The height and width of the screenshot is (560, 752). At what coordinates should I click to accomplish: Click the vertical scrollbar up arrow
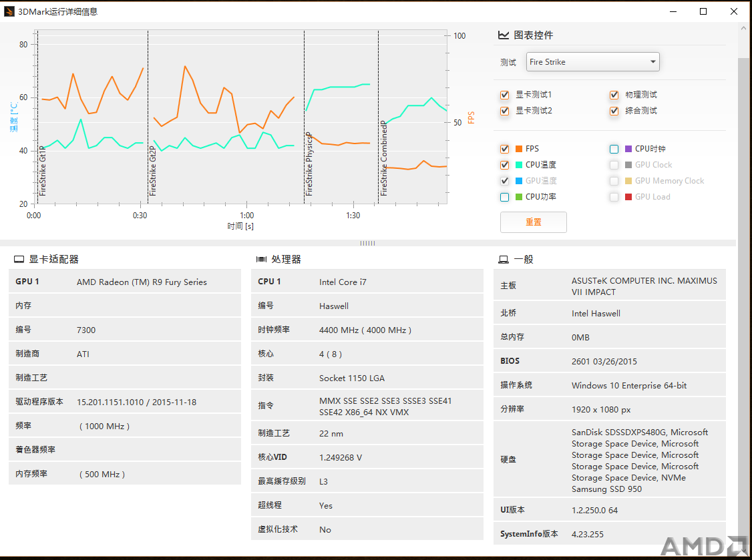(x=744, y=28)
